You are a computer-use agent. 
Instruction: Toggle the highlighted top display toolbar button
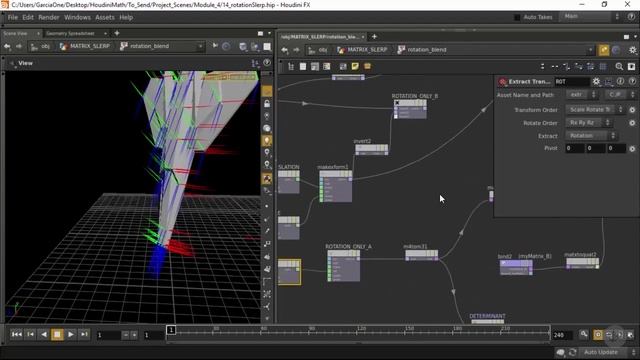tap(267, 91)
